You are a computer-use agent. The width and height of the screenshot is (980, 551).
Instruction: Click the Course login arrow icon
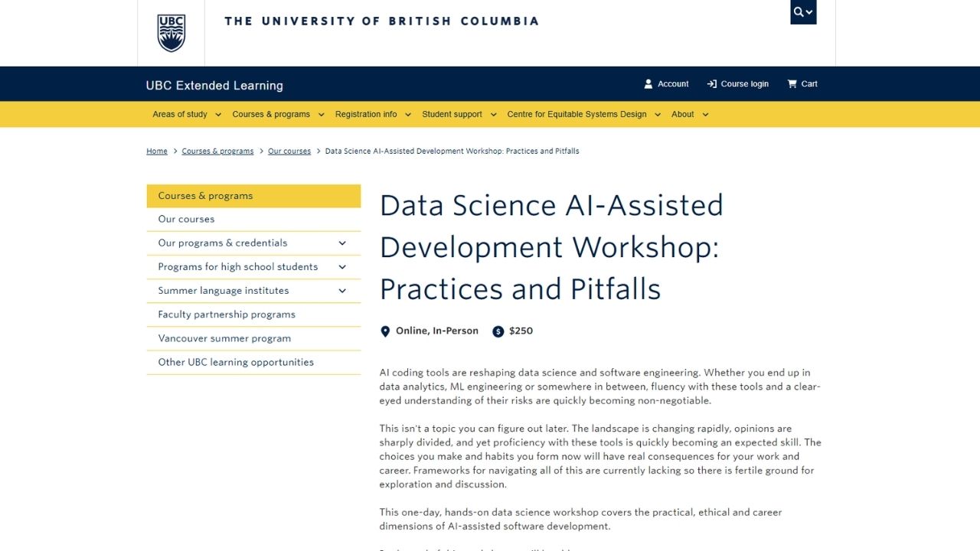(712, 84)
